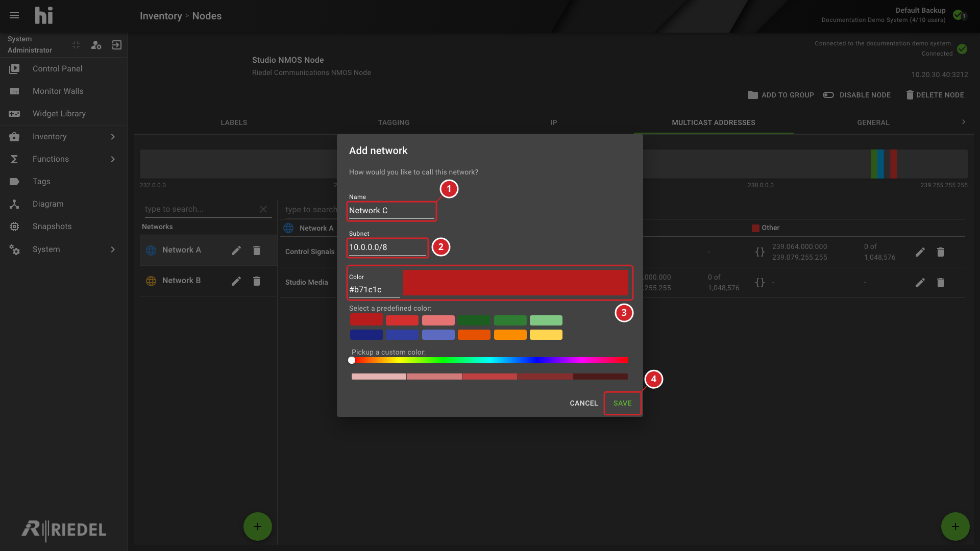Collapse the sidebar with the minimize arrows icon
Image resolution: width=980 pixels, height=551 pixels.
[76, 45]
